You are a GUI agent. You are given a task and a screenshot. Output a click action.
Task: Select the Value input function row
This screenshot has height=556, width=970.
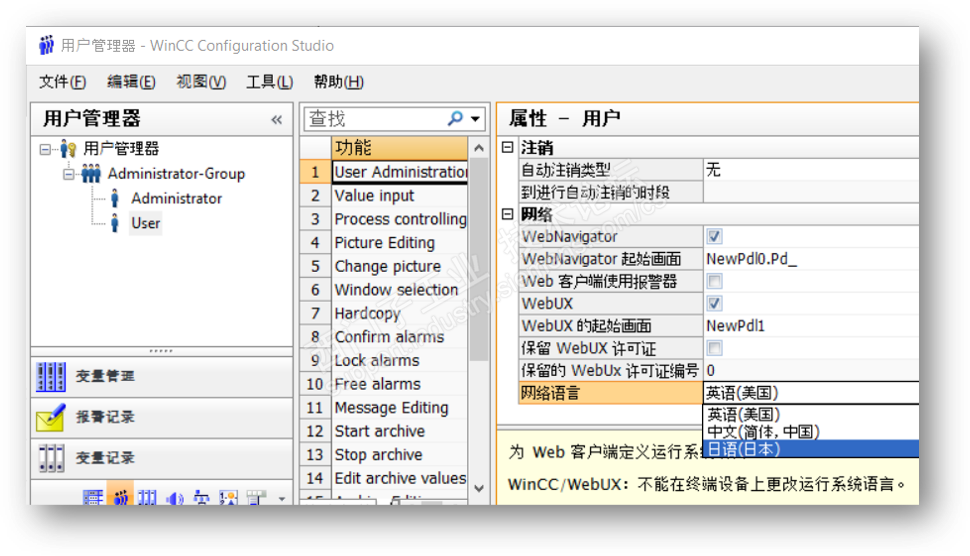click(400, 195)
